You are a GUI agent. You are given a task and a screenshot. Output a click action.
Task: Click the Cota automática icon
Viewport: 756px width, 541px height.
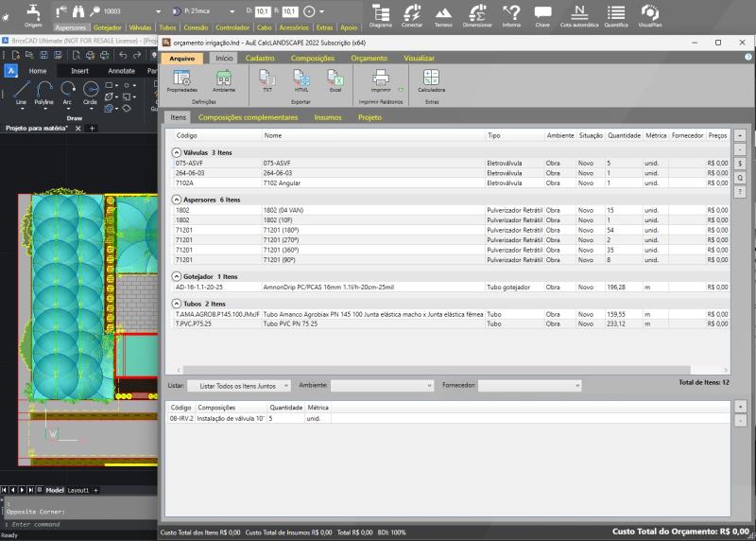point(579,16)
